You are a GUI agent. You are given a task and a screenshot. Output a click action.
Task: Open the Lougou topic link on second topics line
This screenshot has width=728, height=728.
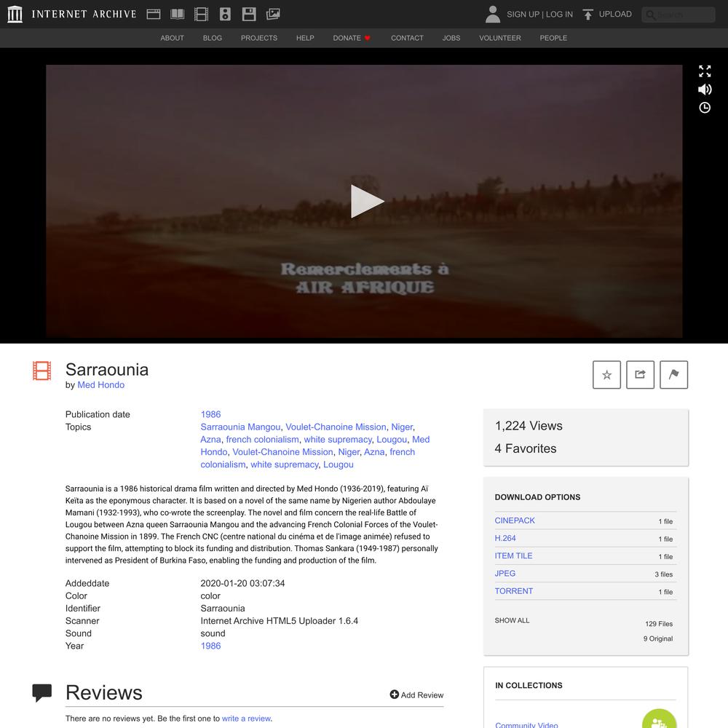(392, 439)
